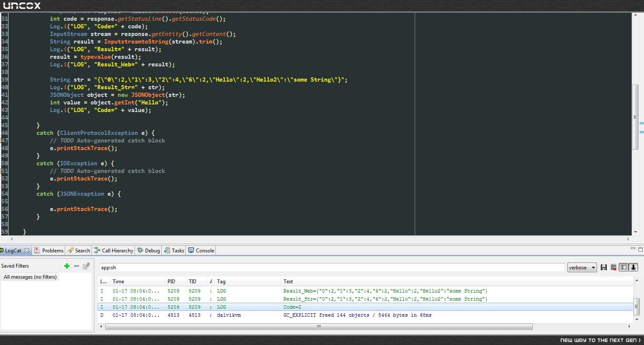Toggle scroll lock arrow button
This screenshot has height=345, width=644.
point(633,267)
